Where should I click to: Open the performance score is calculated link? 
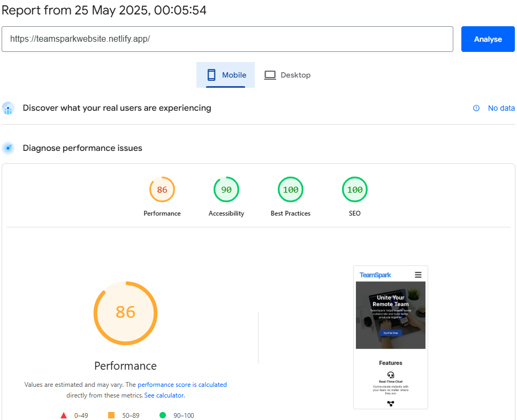pyautogui.click(x=182, y=385)
